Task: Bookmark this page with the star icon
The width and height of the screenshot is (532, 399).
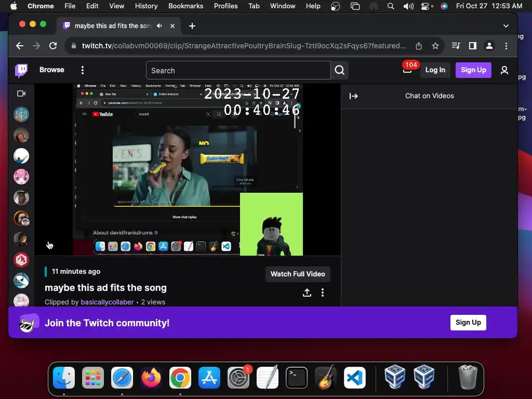Action: [x=435, y=46]
